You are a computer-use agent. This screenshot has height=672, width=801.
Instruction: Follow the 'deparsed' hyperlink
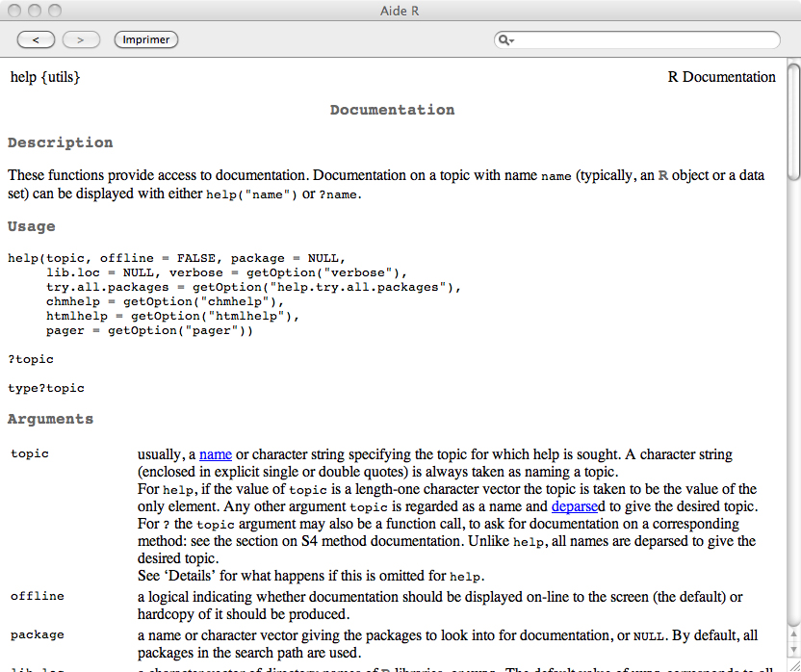574,506
